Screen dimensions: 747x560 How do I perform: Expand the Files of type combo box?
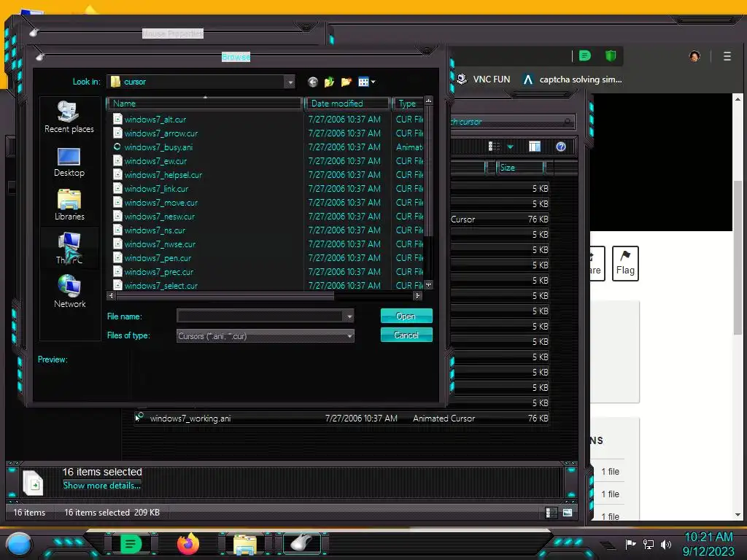coord(265,335)
